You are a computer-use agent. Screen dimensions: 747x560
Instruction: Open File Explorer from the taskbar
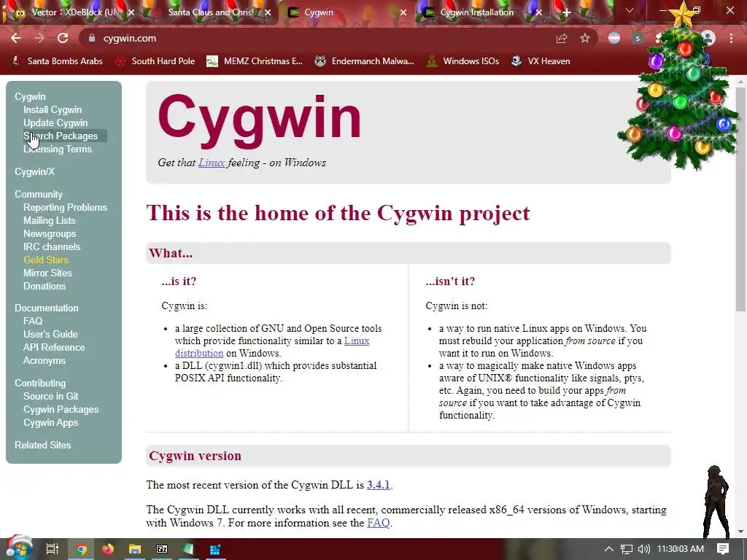point(135,549)
